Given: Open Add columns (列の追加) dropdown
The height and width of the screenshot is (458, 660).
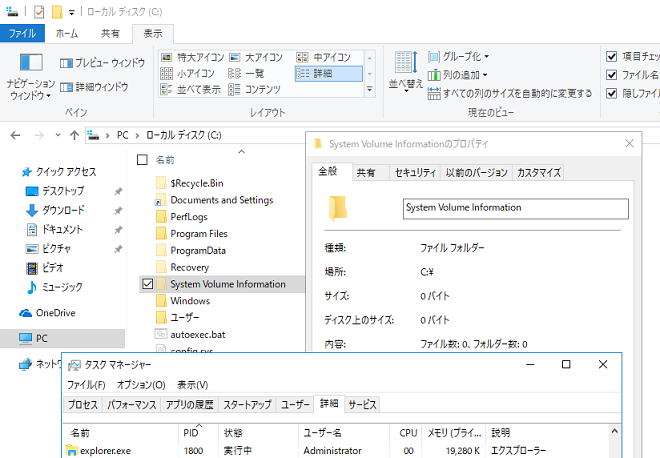Looking at the screenshot, I should tap(458, 75).
